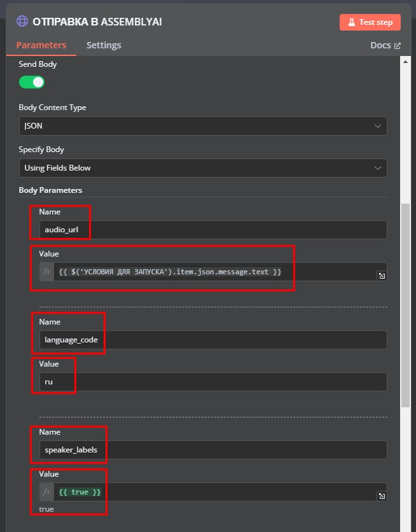This screenshot has height=532, width=416.
Task: Click the scrollbar up arrow
Action: coord(405,62)
